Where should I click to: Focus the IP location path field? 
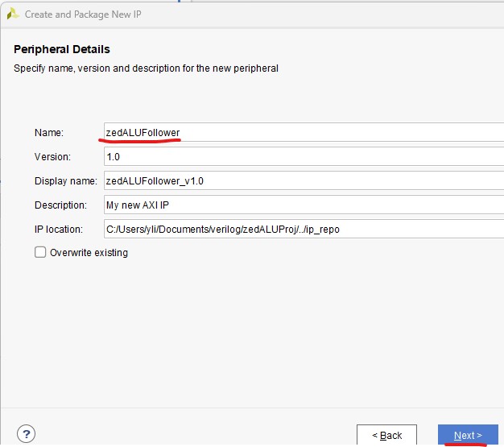point(302,230)
